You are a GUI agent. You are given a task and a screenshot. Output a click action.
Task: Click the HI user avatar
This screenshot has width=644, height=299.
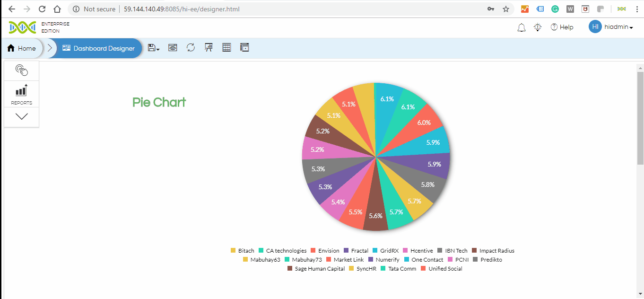(x=595, y=27)
